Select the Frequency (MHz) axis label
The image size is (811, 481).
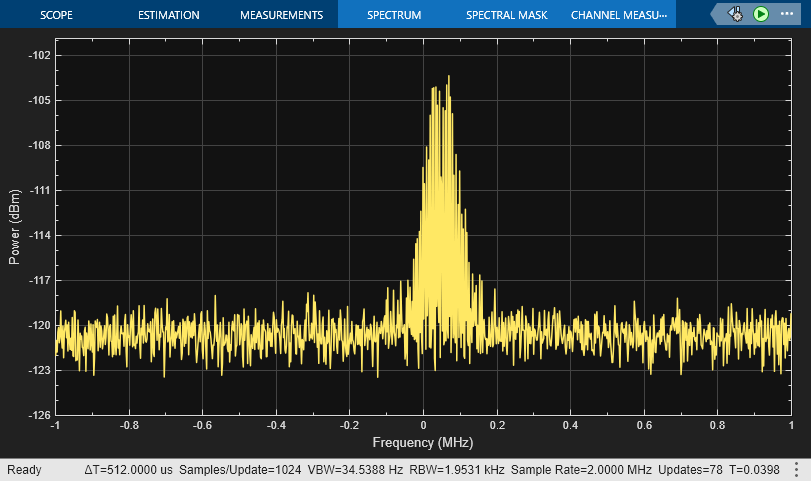click(423, 443)
